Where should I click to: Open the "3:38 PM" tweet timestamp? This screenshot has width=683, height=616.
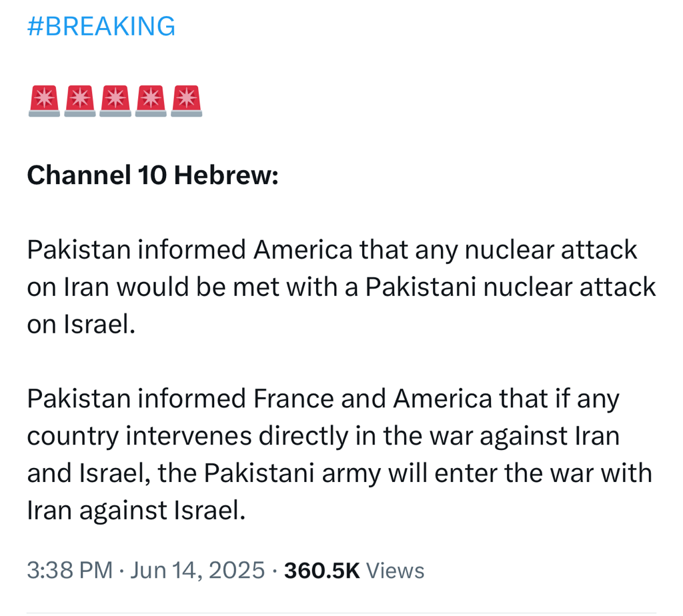(69, 570)
